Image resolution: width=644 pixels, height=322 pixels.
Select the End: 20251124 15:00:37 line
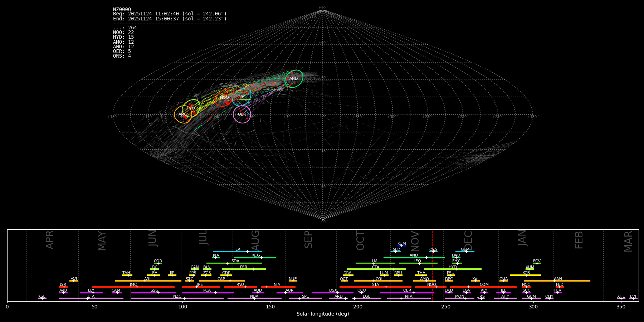(x=170, y=19)
